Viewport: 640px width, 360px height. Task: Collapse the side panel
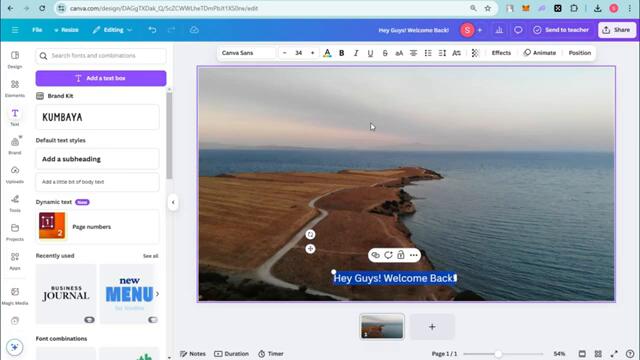173,202
